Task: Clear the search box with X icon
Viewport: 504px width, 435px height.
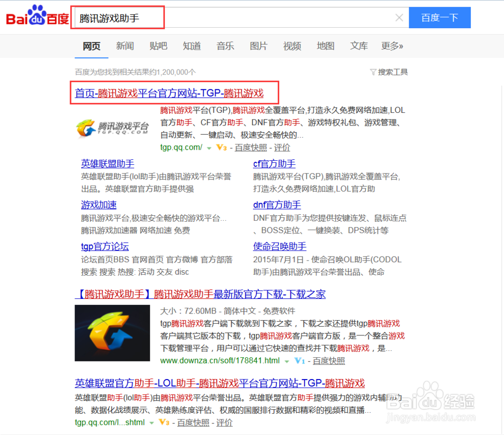Action: [x=399, y=18]
